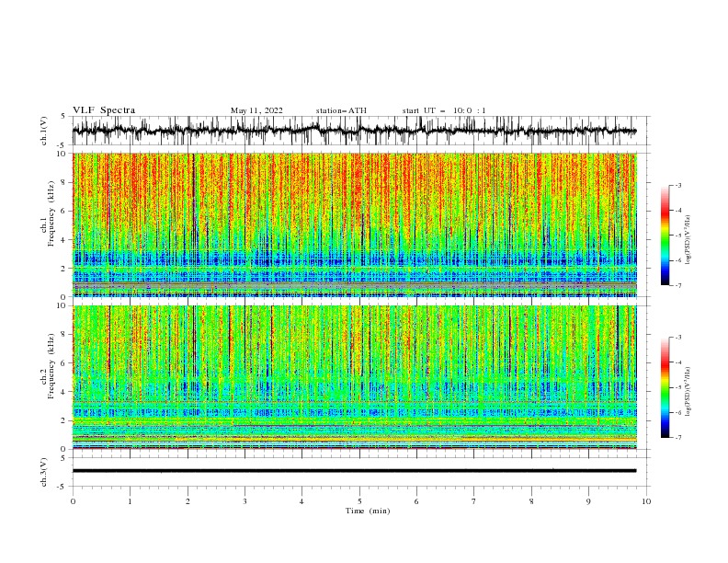The width and height of the screenshot is (728, 563).
Task: Click the "5" tick on the time axis
Action: click(x=359, y=501)
